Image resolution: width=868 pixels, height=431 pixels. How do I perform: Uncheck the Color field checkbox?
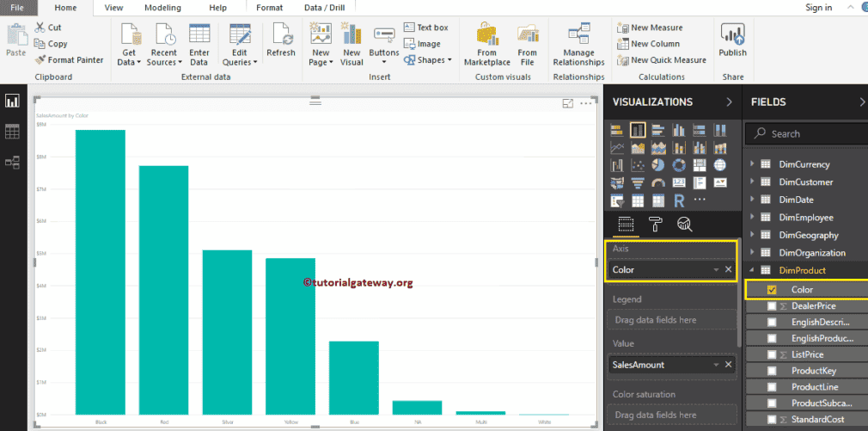771,290
